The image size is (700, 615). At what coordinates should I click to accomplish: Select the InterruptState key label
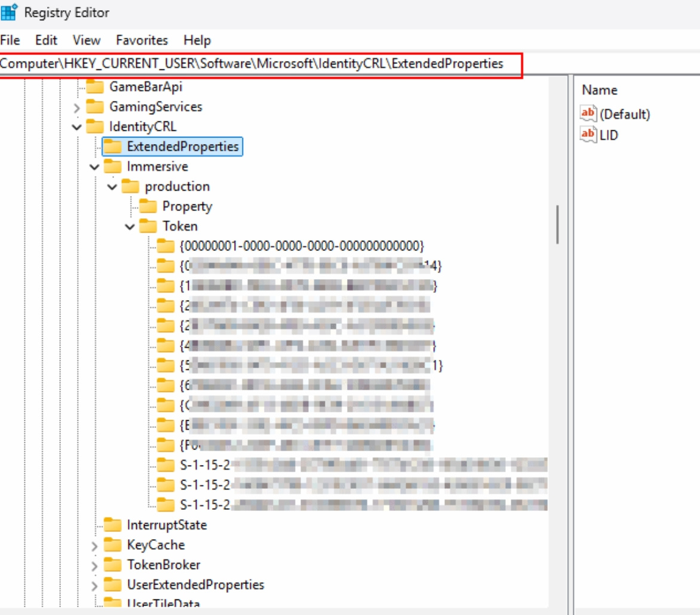pos(167,525)
